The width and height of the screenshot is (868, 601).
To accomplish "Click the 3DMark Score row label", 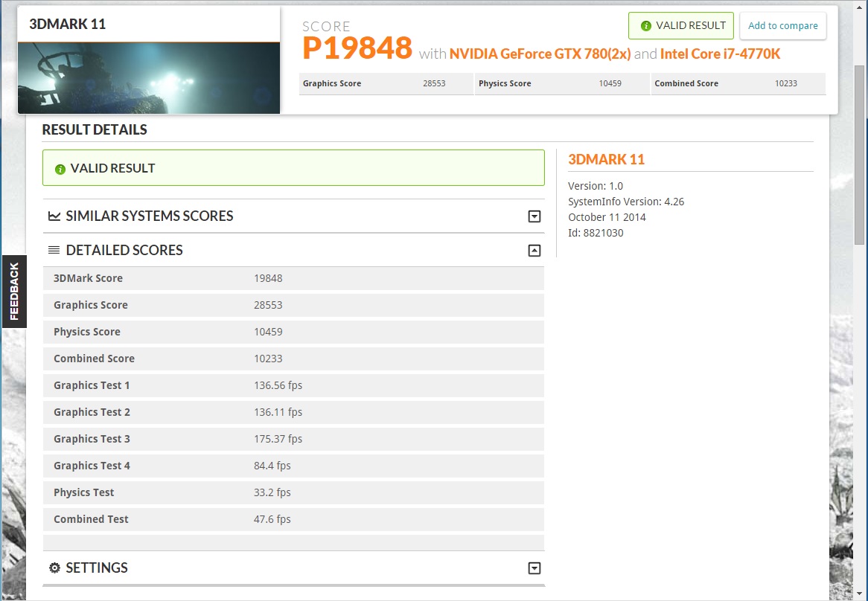I will (x=88, y=278).
